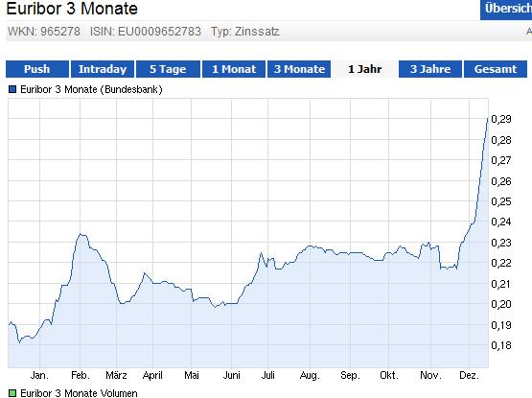The height and width of the screenshot is (398, 532).
Task: Click the 0,24 y-axis value
Action: click(501, 222)
